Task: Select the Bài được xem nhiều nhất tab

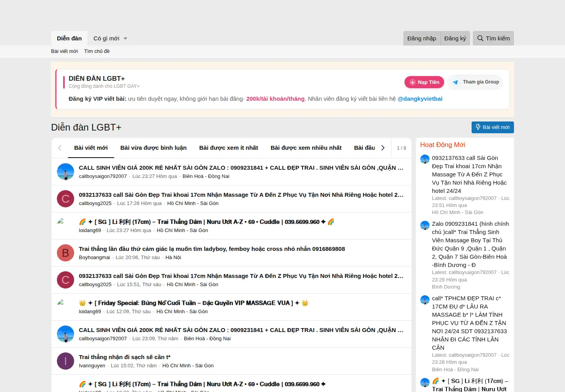Action: click(306, 148)
